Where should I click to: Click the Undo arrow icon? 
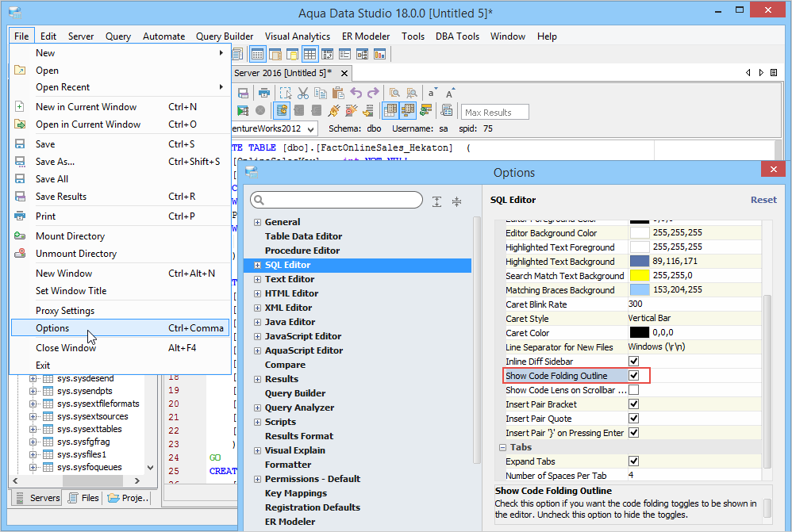click(x=356, y=93)
